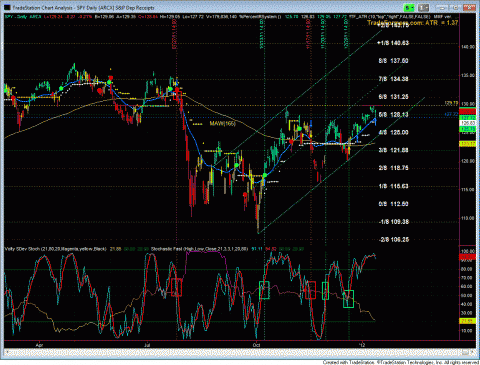Select the +1/8 140.63 level label
This screenshot has width=480, height=365.
393,43
